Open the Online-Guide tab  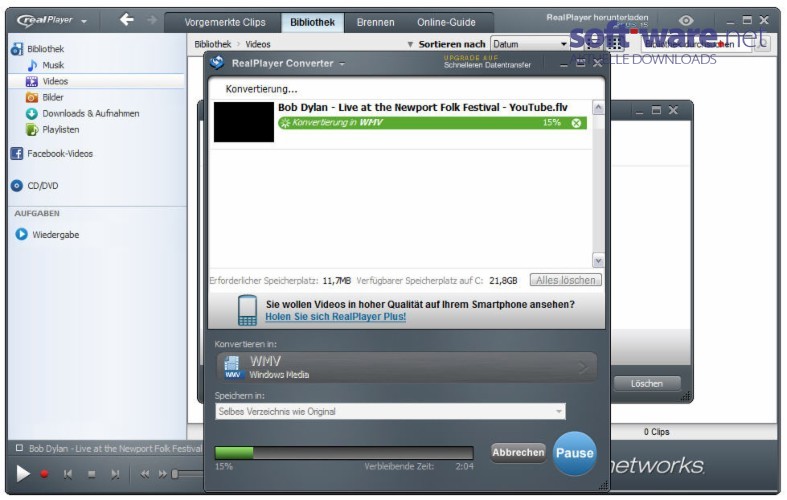(446, 22)
